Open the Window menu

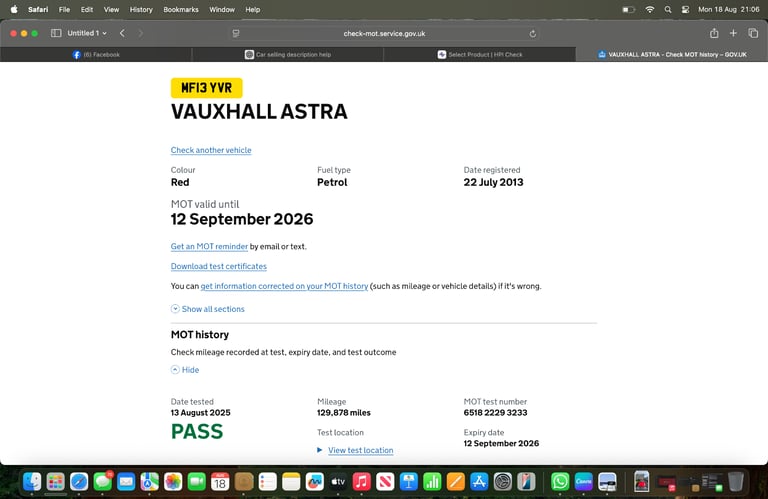222,9
